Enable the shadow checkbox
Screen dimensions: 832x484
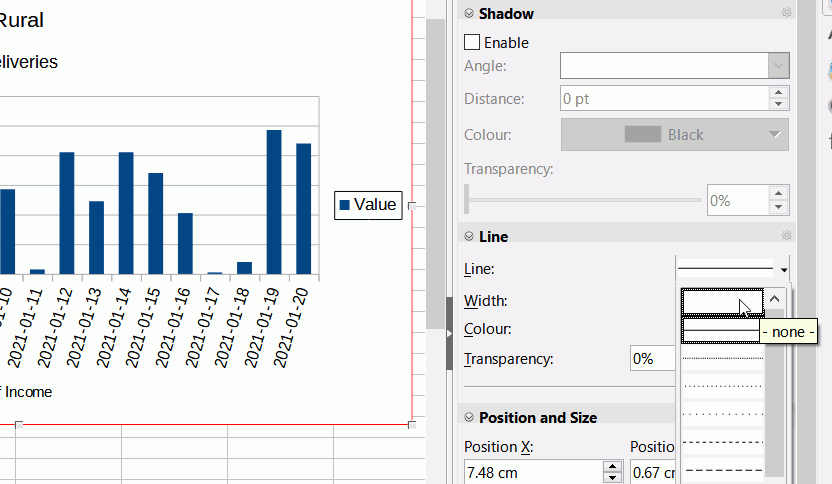click(472, 42)
